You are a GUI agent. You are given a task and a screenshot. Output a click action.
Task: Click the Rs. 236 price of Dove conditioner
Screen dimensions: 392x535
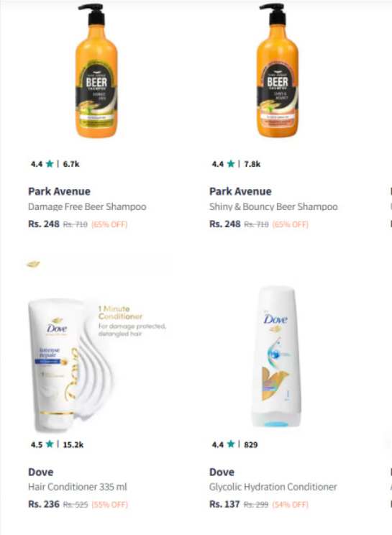[x=44, y=504]
